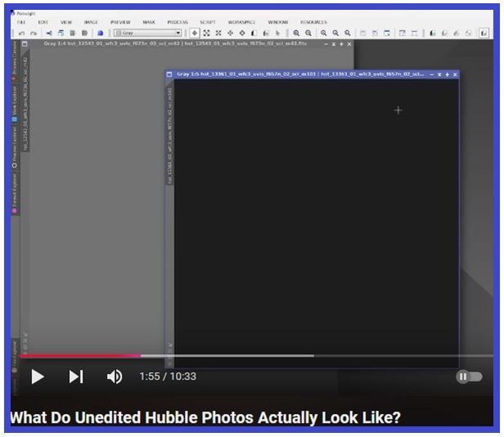504x437 pixels.
Task: Click the m42 image window icon
Action: point(25,43)
